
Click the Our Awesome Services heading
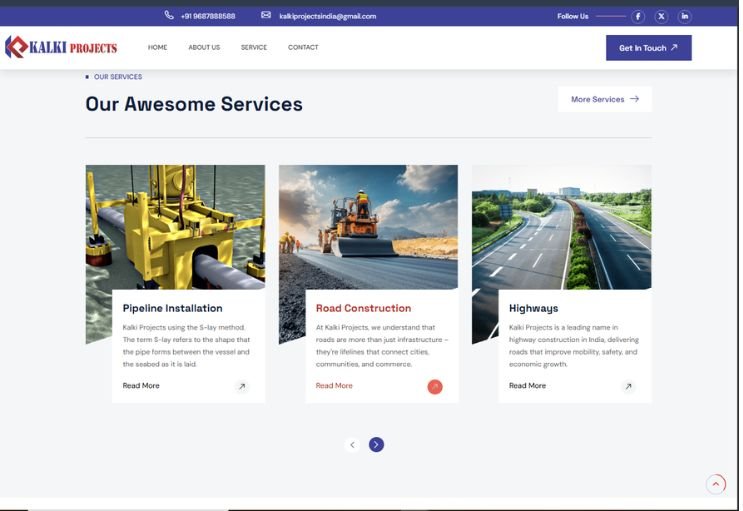(x=194, y=104)
